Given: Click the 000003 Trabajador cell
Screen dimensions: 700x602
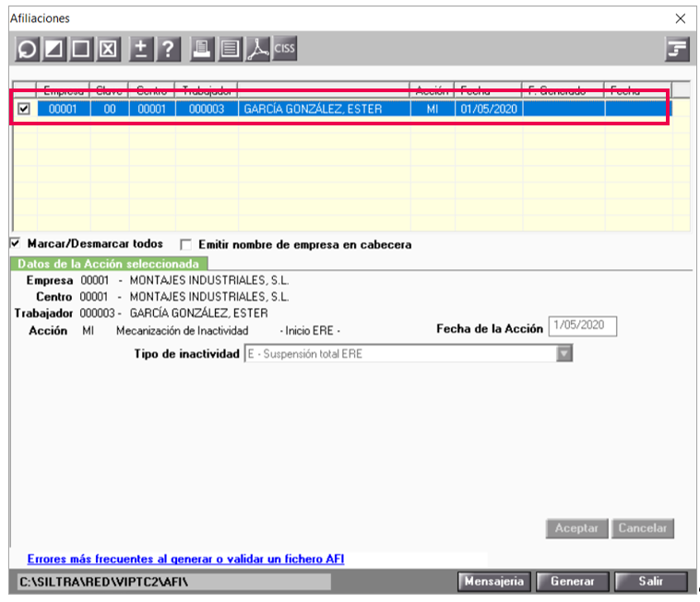Looking at the screenshot, I should (x=207, y=109).
